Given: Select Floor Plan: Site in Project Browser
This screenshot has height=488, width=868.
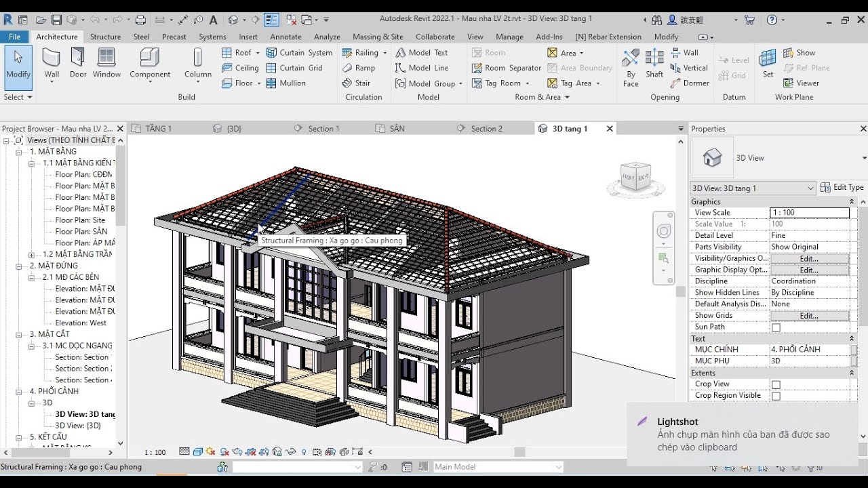Looking at the screenshot, I should coord(80,220).
